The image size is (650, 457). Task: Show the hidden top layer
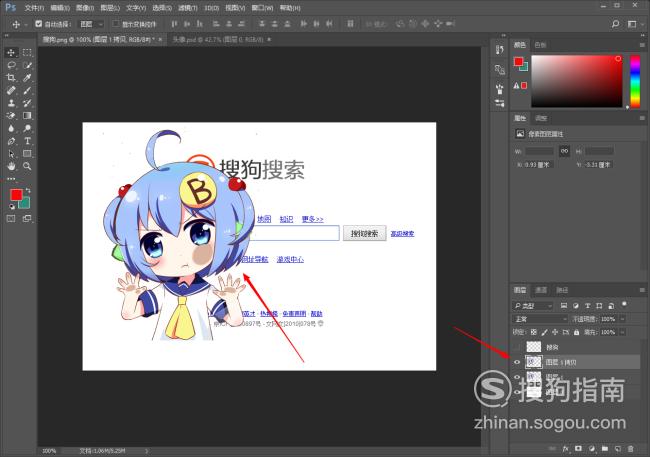517,347
